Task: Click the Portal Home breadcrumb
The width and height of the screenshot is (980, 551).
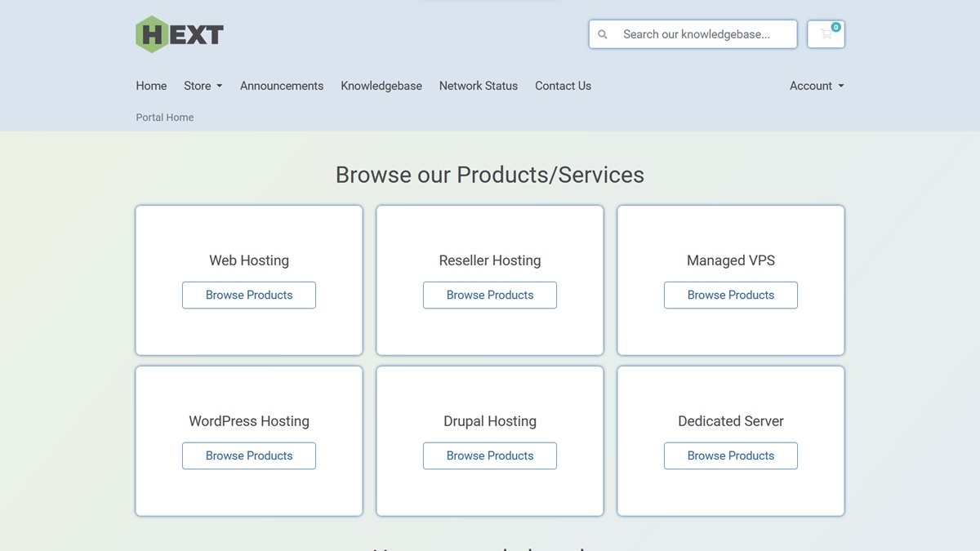Action: click(x=165, y=118)
